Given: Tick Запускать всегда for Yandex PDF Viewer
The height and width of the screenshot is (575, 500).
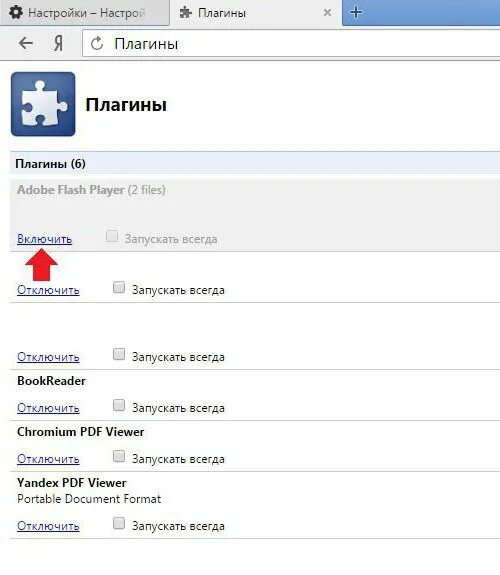Looking at the screenshot, I should pos(119,523).
